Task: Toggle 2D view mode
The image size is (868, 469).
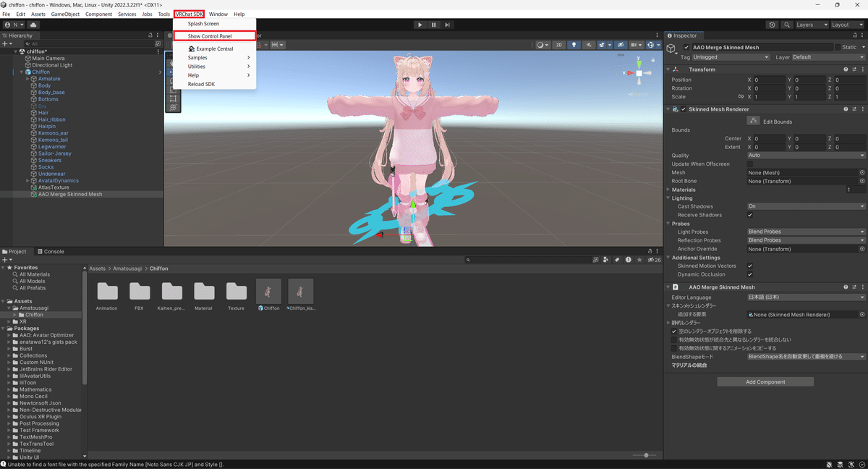Action: [559, 44]
